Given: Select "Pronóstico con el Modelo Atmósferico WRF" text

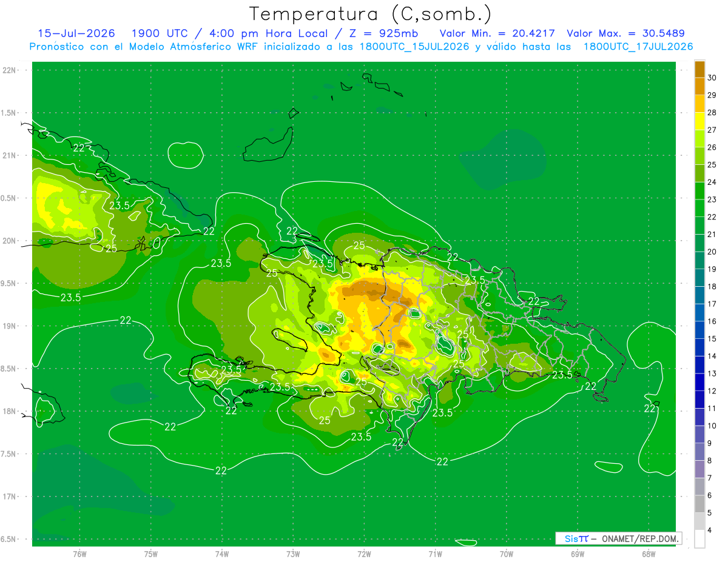Looking at the screenshot, I should [145, 47].
